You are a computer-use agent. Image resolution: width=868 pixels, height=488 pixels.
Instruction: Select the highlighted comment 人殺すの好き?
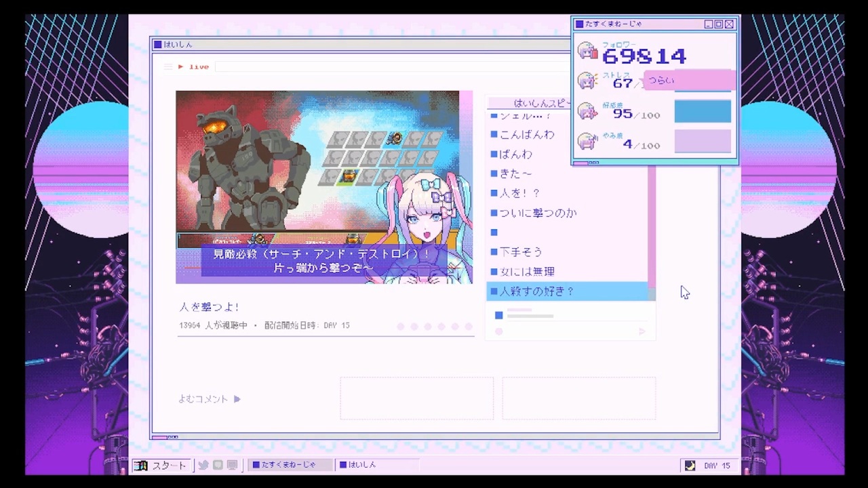567,291
